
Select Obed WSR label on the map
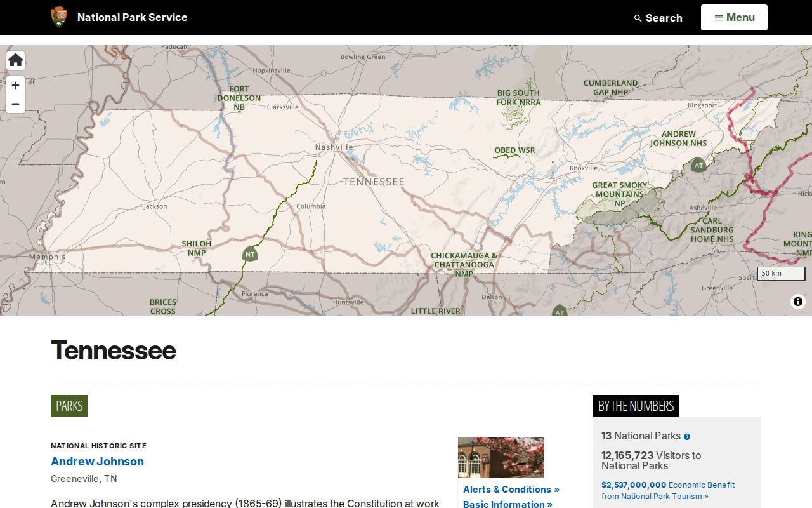pos(514,150)
